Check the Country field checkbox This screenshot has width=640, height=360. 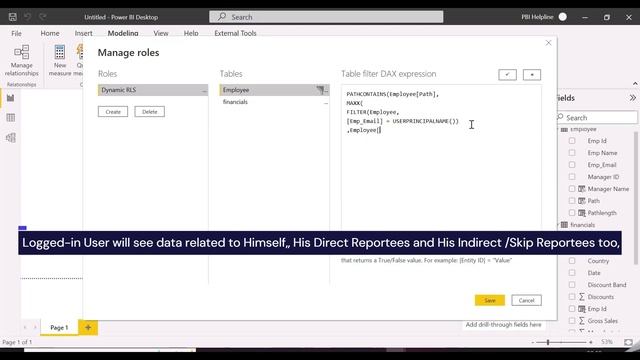572,261
